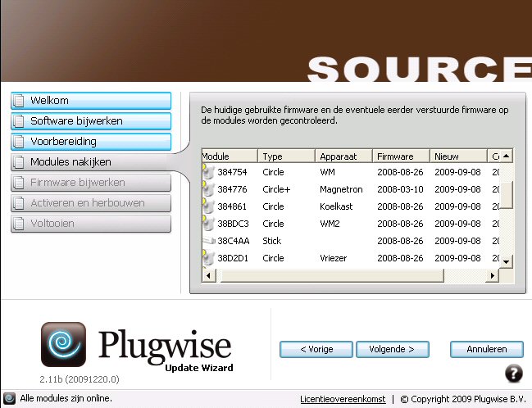The height and width of the screenshot is (408, 532).
Task: Click the Vriezer apparaat cell
Action: pyautogui.click(x=333, y=258)
